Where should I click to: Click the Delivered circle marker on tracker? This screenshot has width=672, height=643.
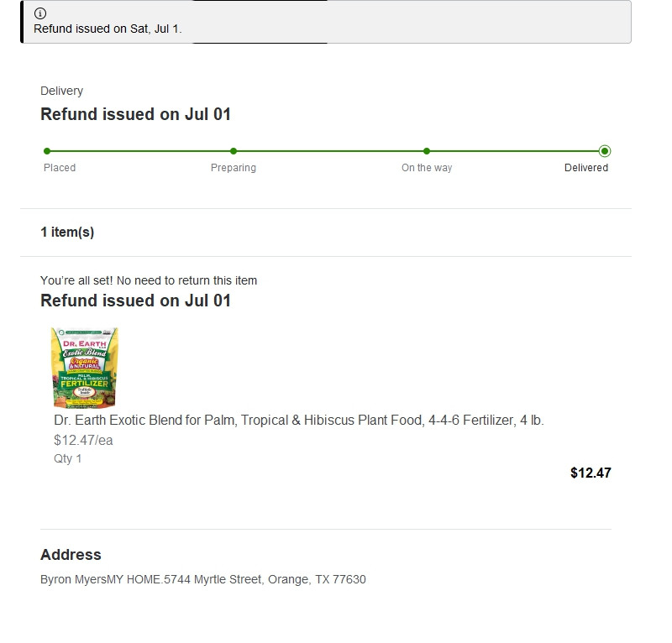coord(605,151)
